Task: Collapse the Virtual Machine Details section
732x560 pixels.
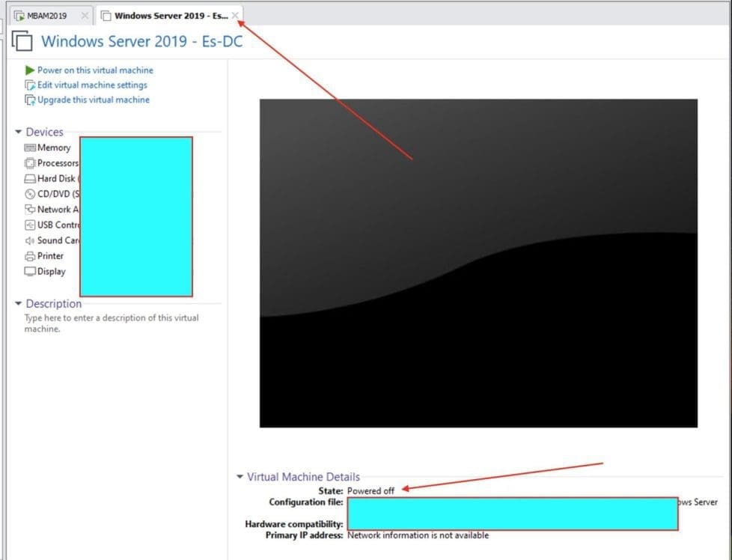Action: coord(240,477)
